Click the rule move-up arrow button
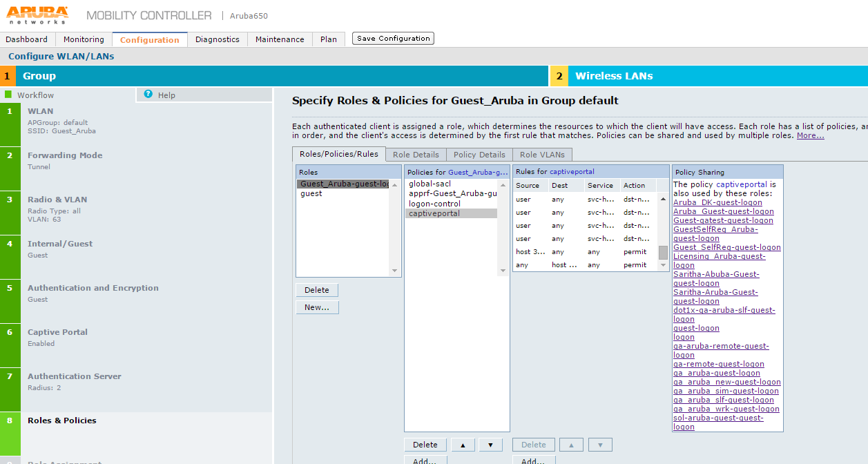 572,445
